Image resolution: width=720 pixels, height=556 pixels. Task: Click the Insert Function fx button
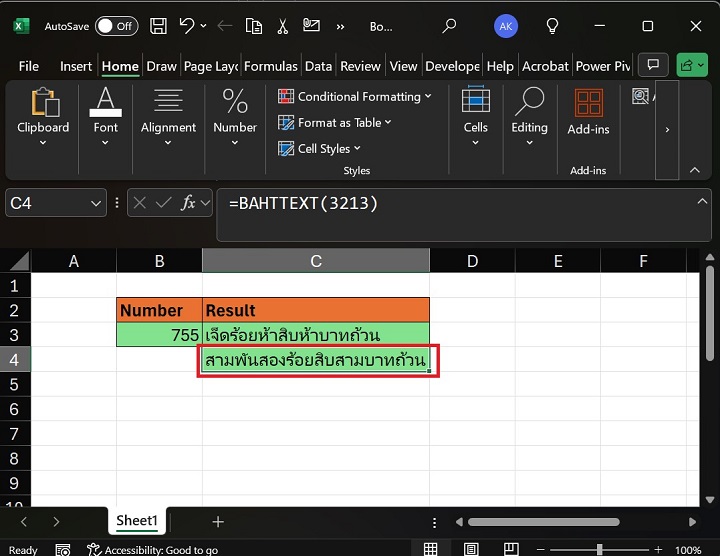[187, 203]
